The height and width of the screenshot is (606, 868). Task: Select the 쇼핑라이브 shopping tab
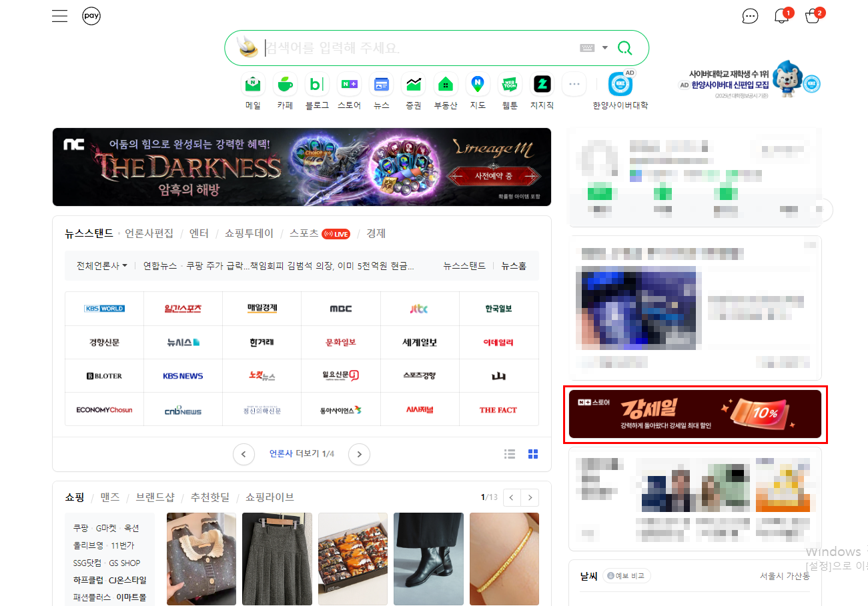[270, 497]
